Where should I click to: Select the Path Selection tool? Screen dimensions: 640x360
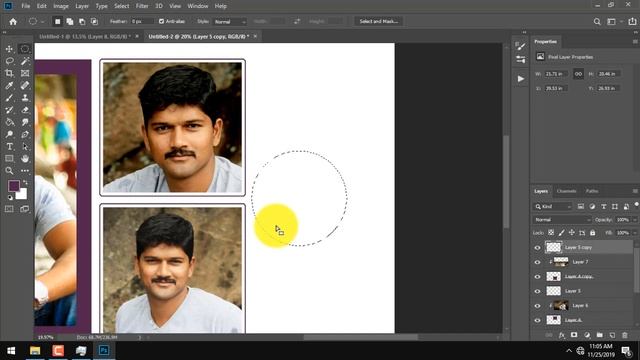pyautogui.click(x=25, y=147)
